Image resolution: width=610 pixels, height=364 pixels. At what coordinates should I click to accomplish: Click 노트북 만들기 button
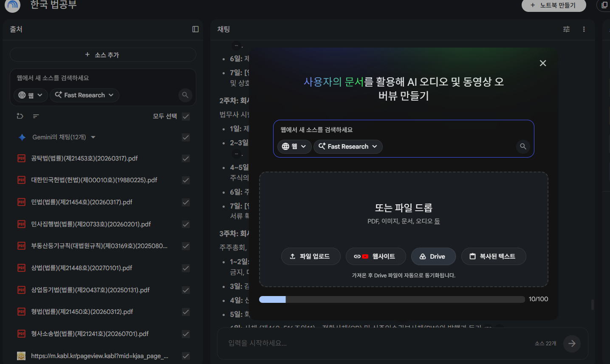(554, 5)
